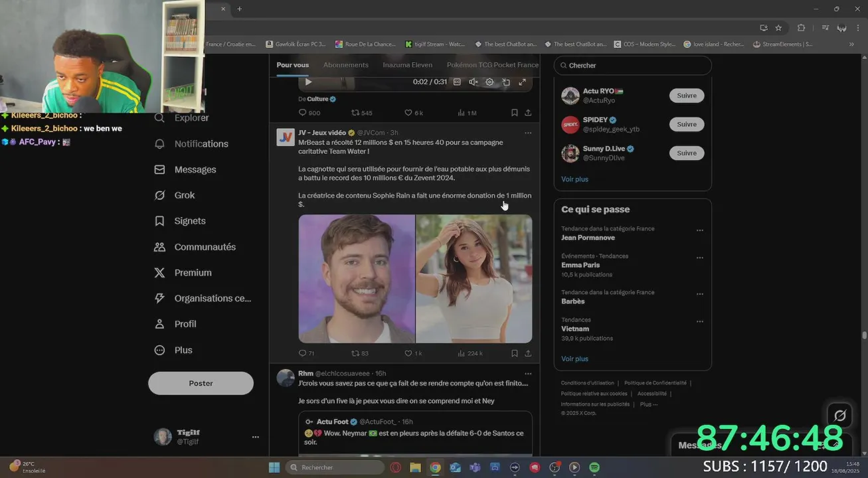Repost the JV - Jeux vidéo post (83)
The image size is (868, 478).
coord(359,353)
